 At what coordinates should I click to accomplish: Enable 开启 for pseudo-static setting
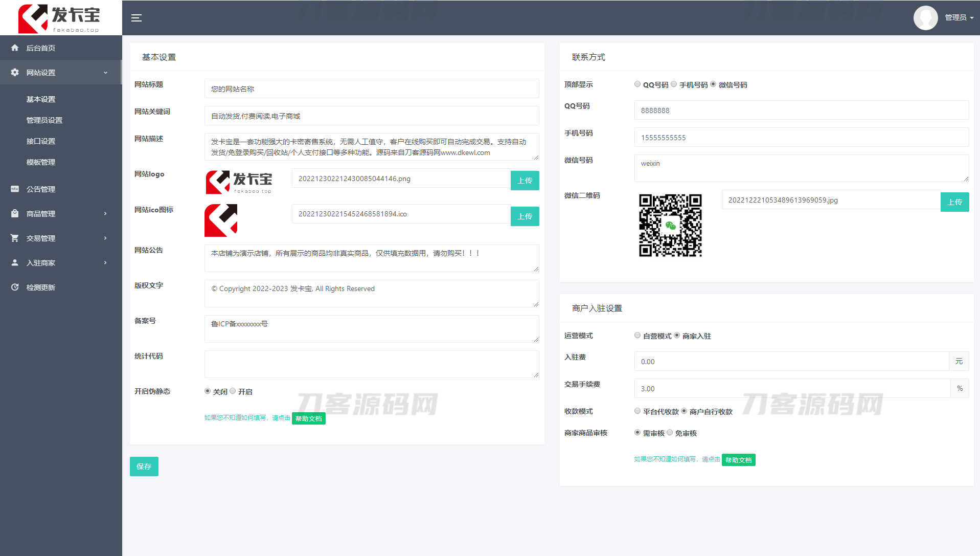(233, 391)
